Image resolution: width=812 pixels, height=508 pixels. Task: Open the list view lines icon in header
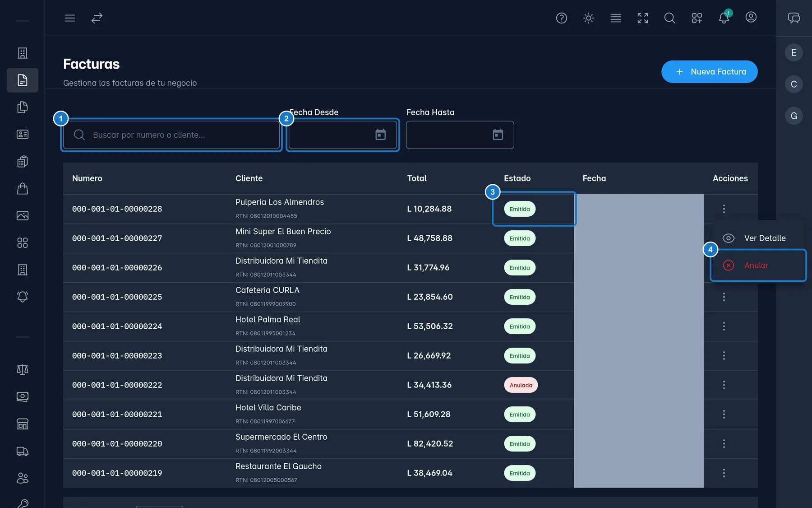click(x=616, y=18)
